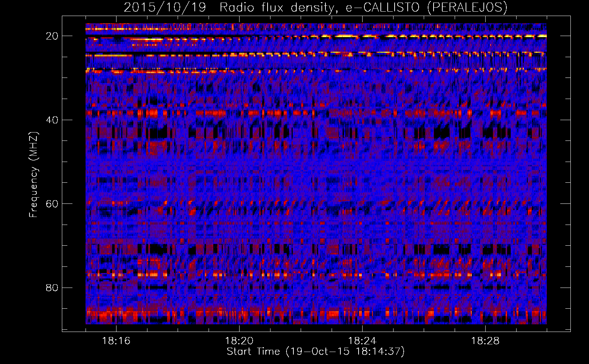Click the 18:16 time tick label

[x=116, y=341]
